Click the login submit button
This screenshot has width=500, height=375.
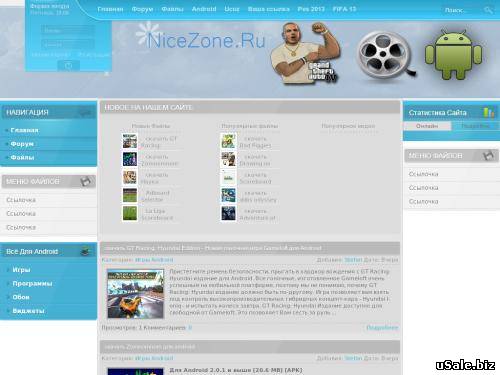pyautogui.click(x=68, y=66)
